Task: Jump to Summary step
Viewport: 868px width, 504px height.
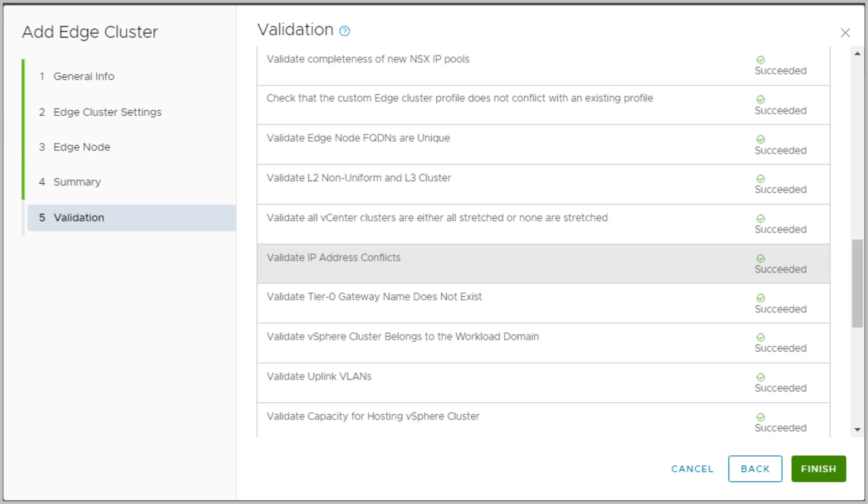Action: pyautogui.click(x=77, y=182)
